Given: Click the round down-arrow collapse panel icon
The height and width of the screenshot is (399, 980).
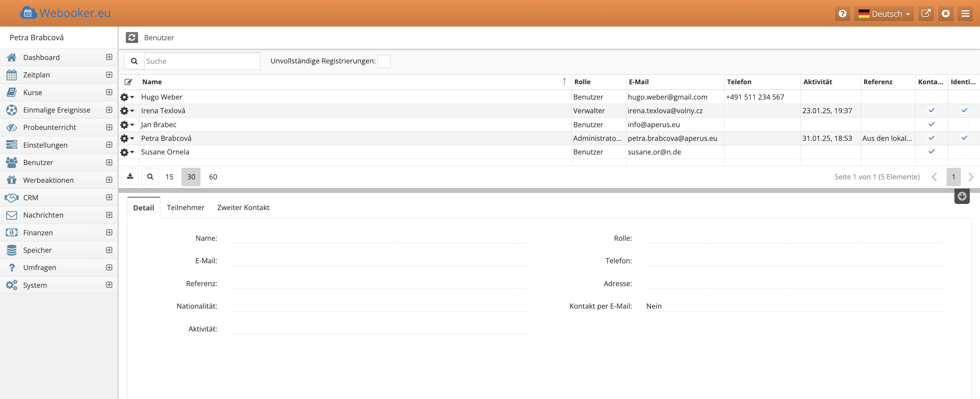Looking at the screenshot, I should [962, 196].
